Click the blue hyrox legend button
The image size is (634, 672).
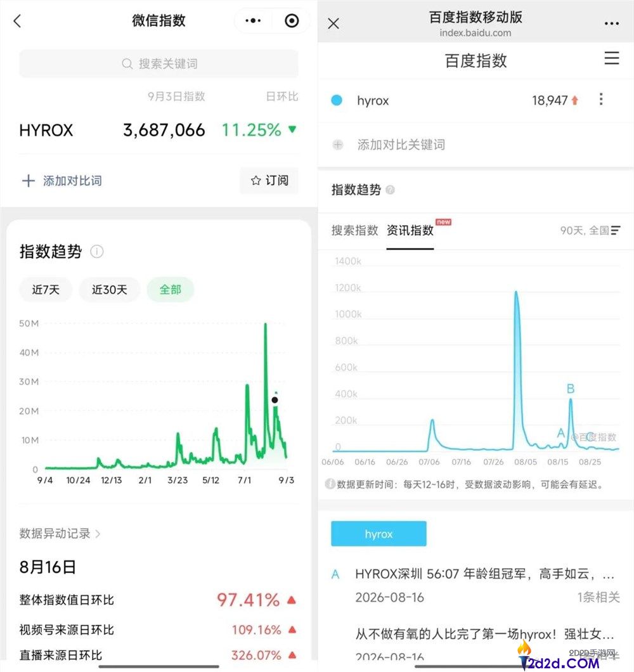378,534
